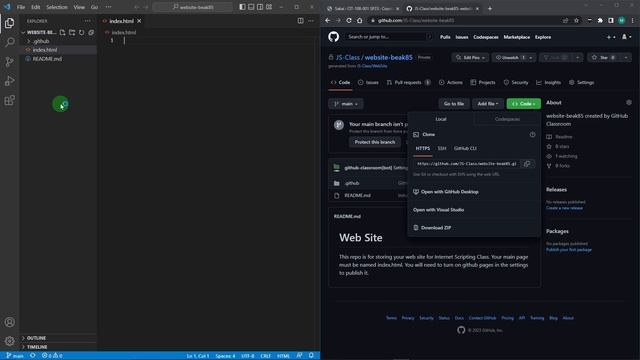Image resolution: width=640 pixels, height=360 pixels.
Task: Open Pulls in GitHub top navigation
Action: point(445,37)
